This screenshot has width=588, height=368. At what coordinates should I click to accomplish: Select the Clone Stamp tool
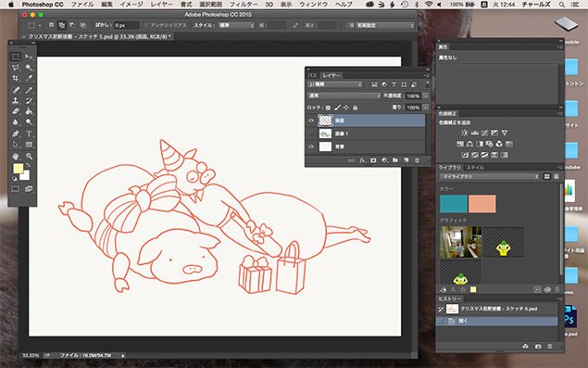(x=16, y=101)
